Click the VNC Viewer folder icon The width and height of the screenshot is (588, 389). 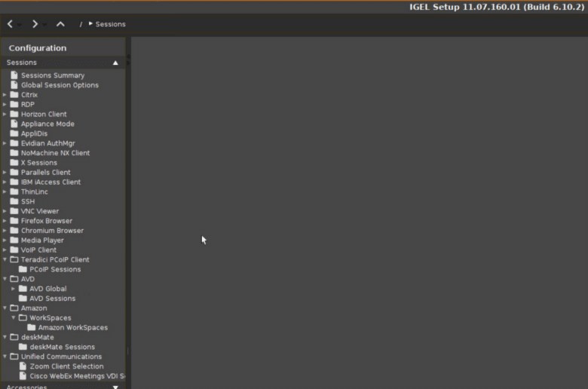pos(14,211)
